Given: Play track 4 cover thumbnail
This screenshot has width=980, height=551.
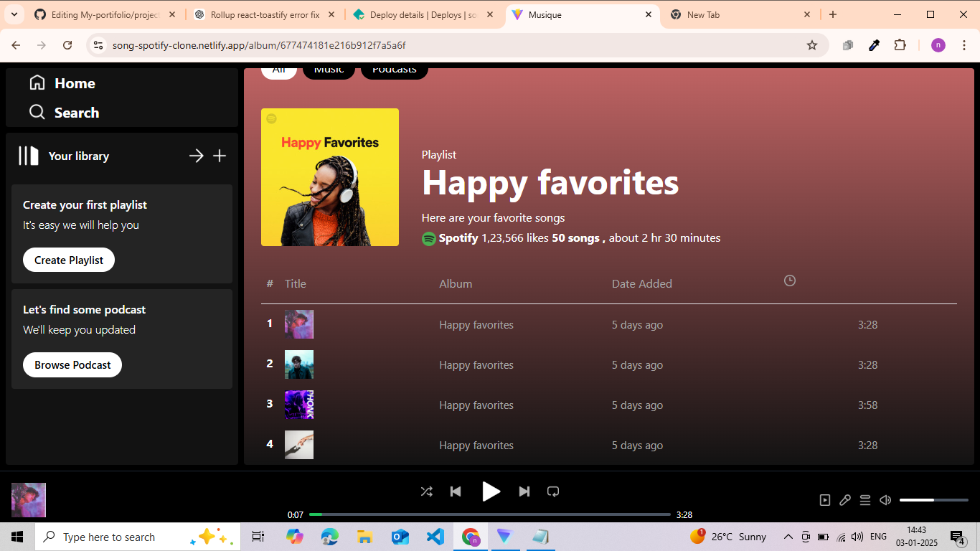Looking at the screenshot, I should point(299,445).
